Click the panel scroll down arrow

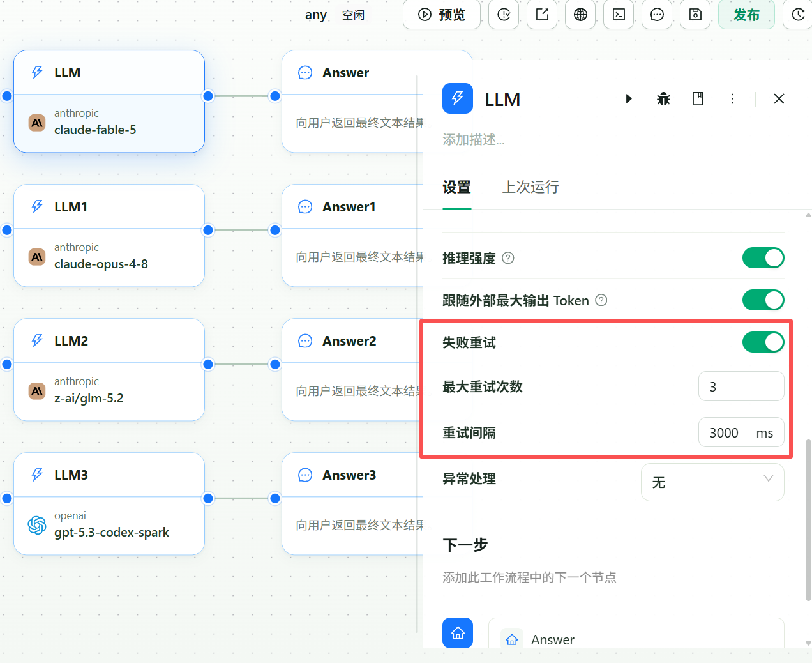(808, 643)
